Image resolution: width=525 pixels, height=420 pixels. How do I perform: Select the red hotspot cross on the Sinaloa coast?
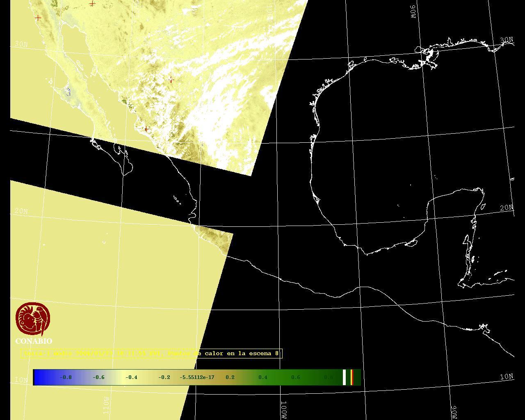point(146,129)
